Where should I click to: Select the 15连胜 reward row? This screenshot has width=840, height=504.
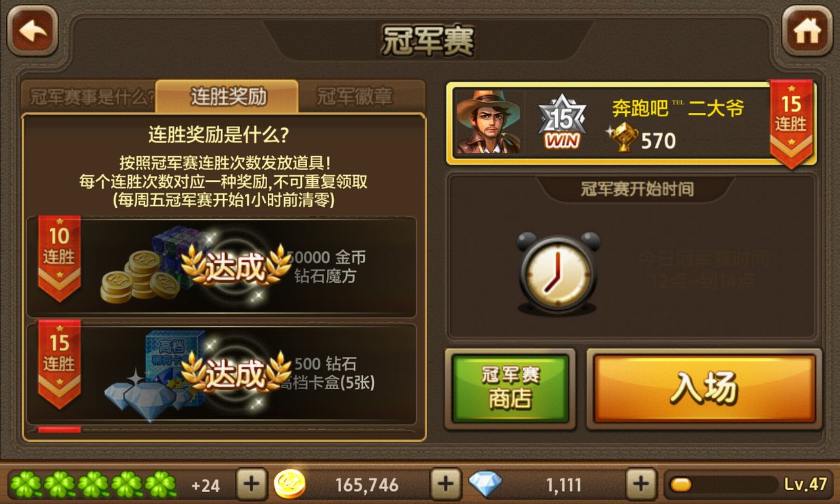(x=221, y=374)
